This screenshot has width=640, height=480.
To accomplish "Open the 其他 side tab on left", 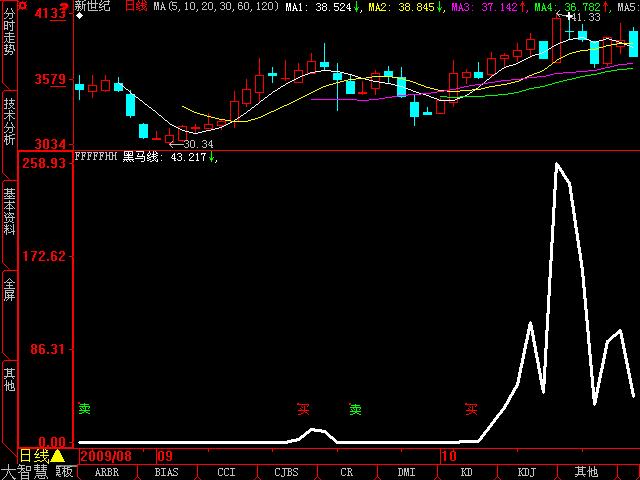I will (x=9, y=380).
